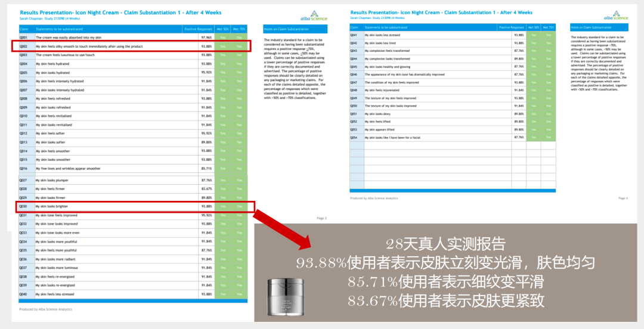
Task: Select row 'My skin looks healthy and glowing'
Action: coord(453,67)
